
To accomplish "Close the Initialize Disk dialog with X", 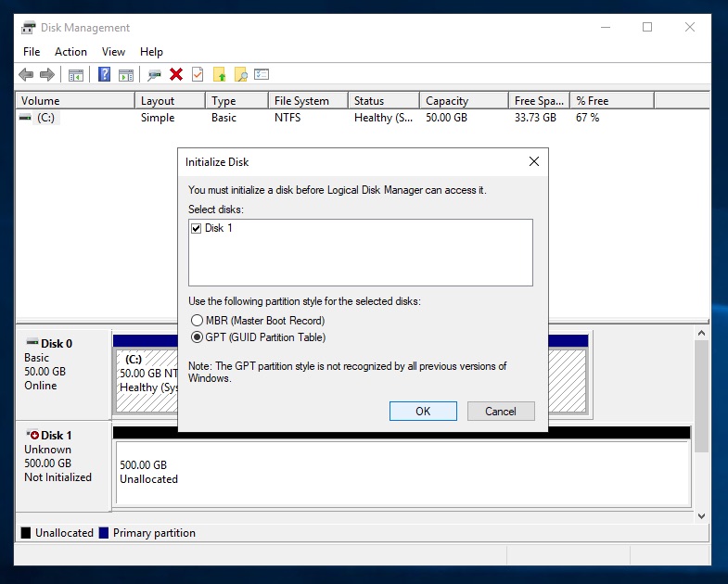I will coord(533,161).
